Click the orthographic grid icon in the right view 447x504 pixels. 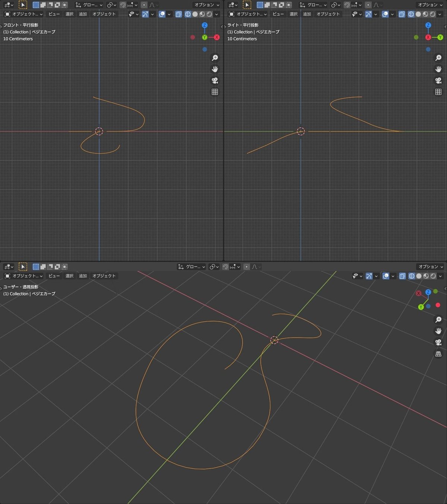click(x=438, y=92)
